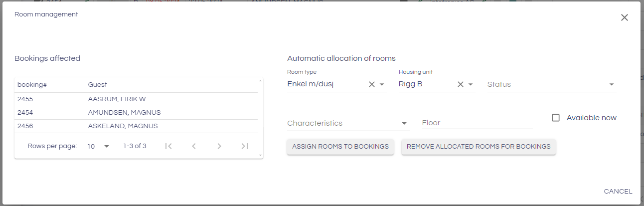Viewport: 644px width, 206px height.
Task: Focus the Floor input field
Action: coord(477,123)
